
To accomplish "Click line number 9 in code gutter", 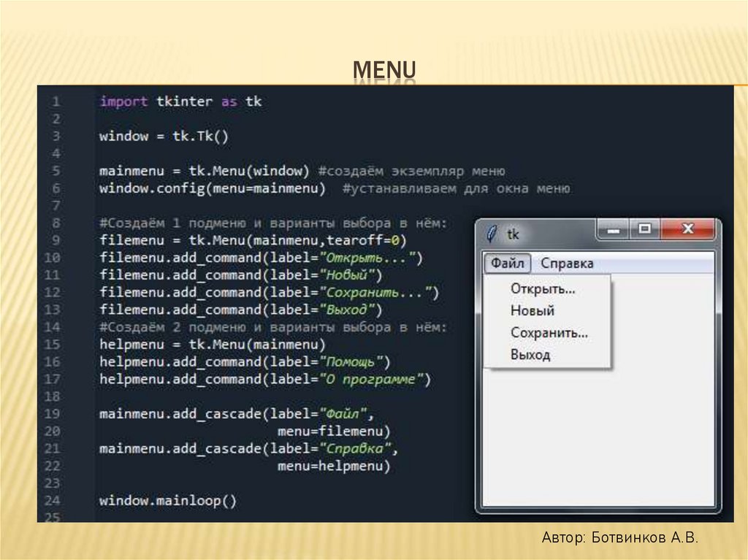I will [x=56, y=240].
